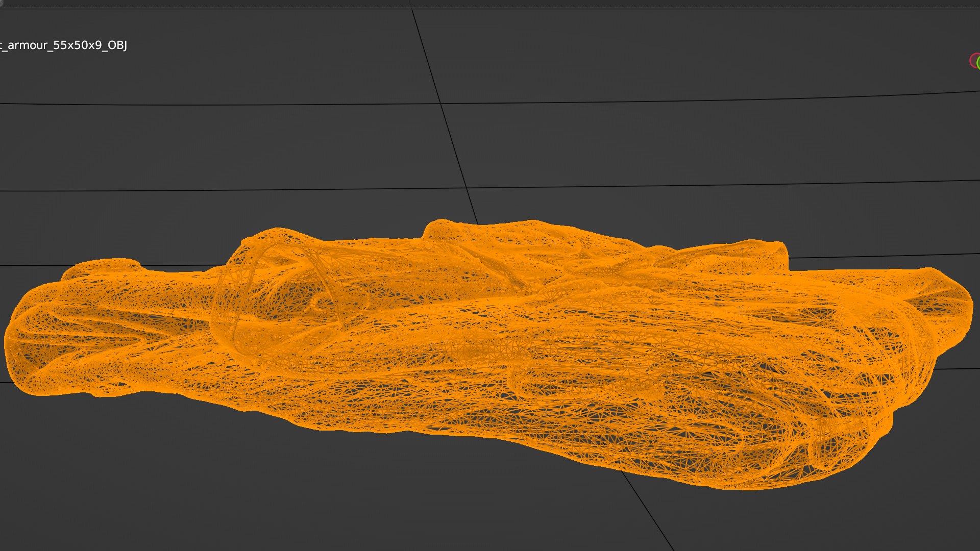Click the second horizontal grid line above mesh

click(204, 190)
